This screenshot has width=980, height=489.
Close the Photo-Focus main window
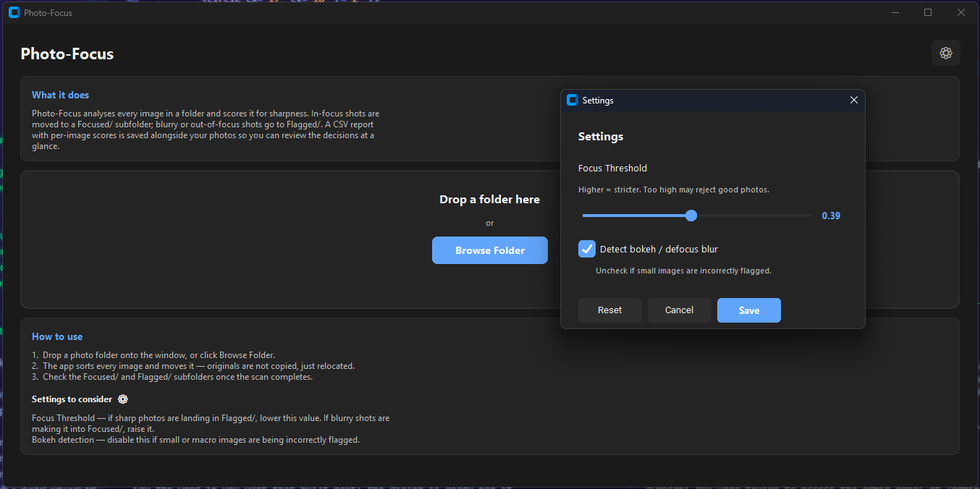click(961, 12)
